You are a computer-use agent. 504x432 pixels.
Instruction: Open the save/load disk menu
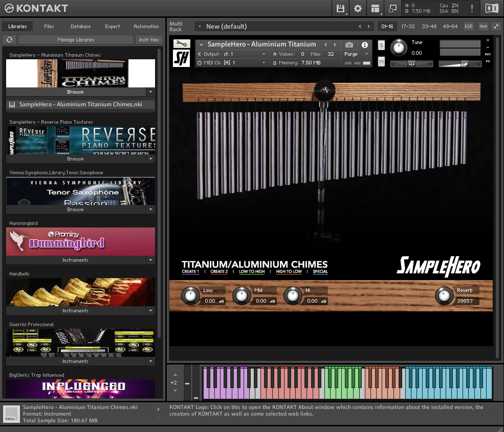340,8
